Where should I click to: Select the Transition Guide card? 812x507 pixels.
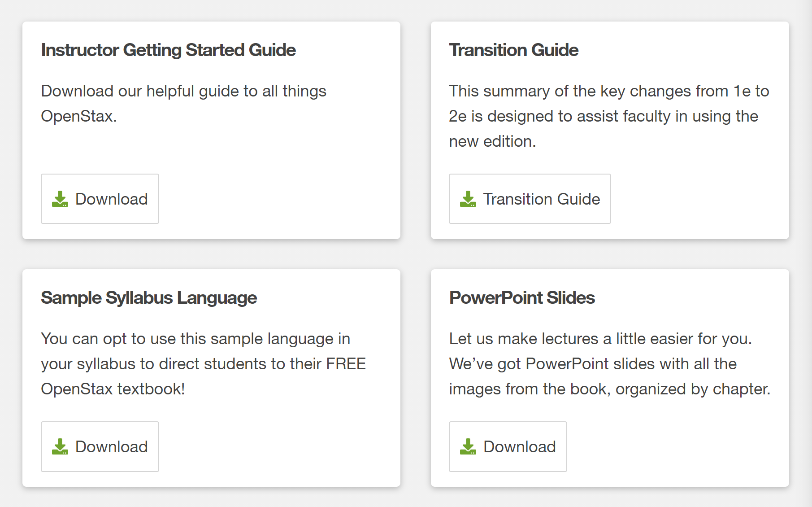click(x=609, y=129)
